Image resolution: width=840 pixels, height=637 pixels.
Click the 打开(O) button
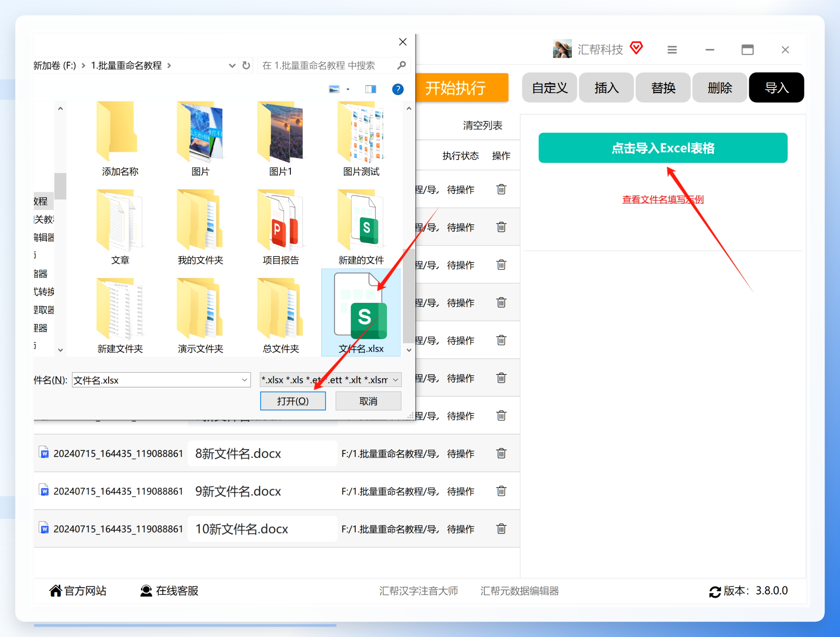pyautogui.click(x=293, y=401)
